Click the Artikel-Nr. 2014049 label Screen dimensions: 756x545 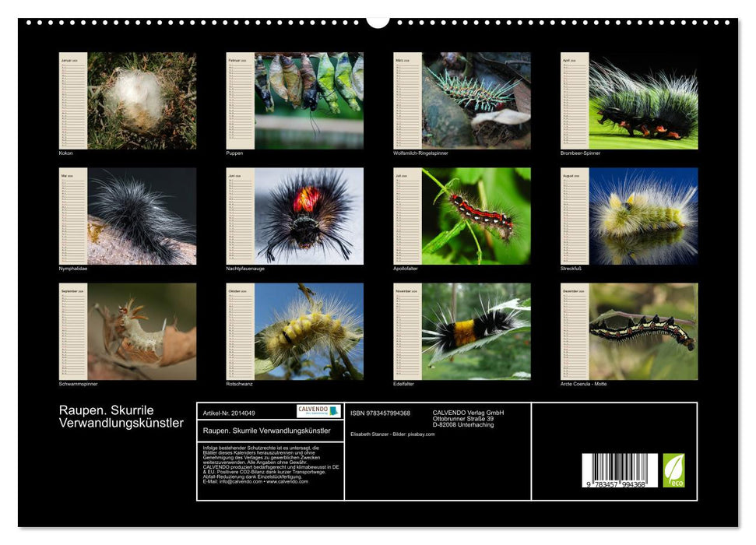pyautogui.click(x=229, y=412)
